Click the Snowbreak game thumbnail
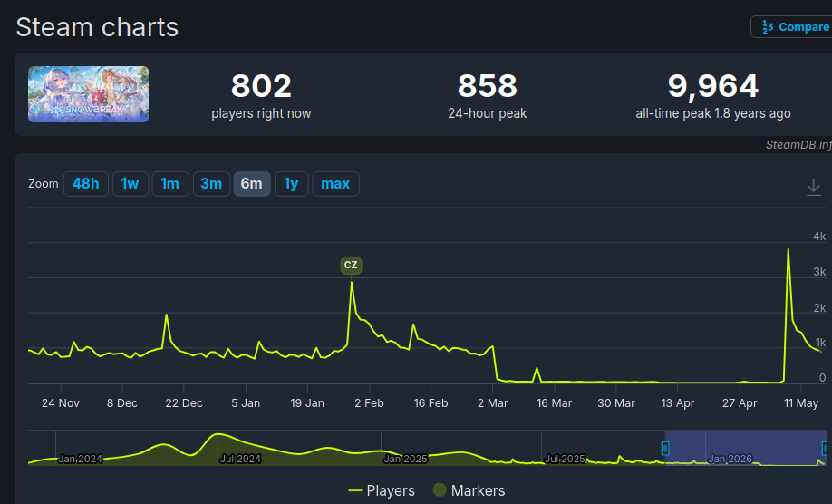 [x=88, y=94]
